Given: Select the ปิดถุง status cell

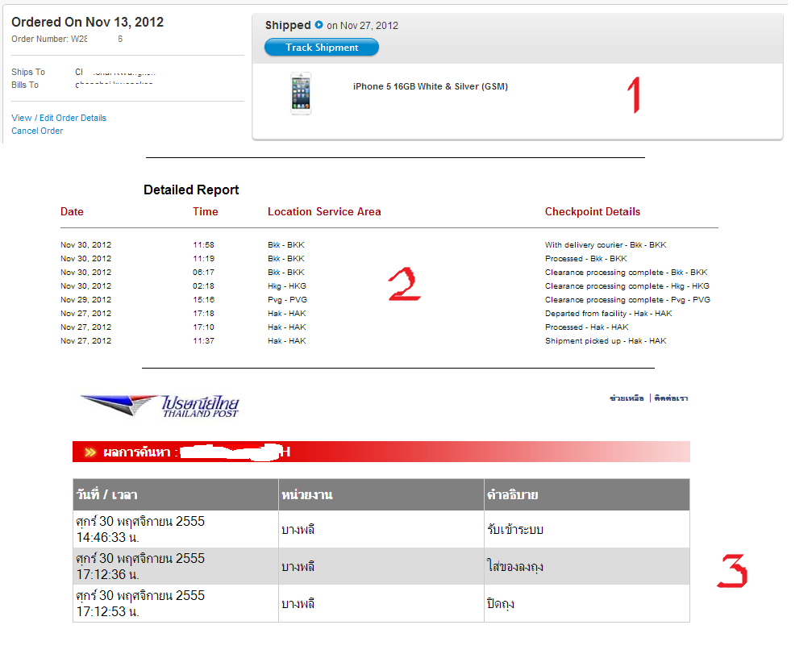Looking at the screenshot, I should click(587, 603).
